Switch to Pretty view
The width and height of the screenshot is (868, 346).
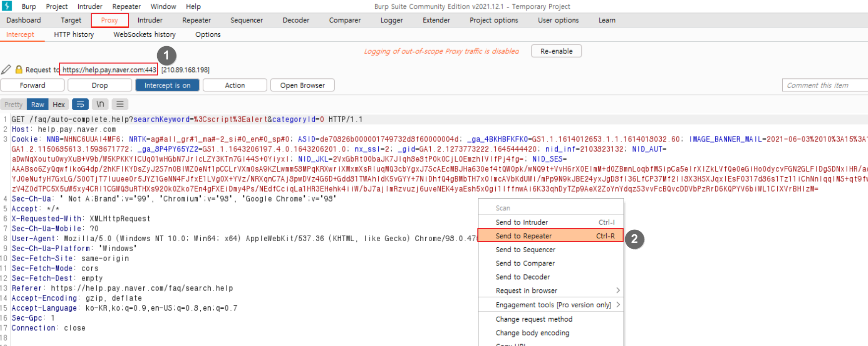pos(13,104)
